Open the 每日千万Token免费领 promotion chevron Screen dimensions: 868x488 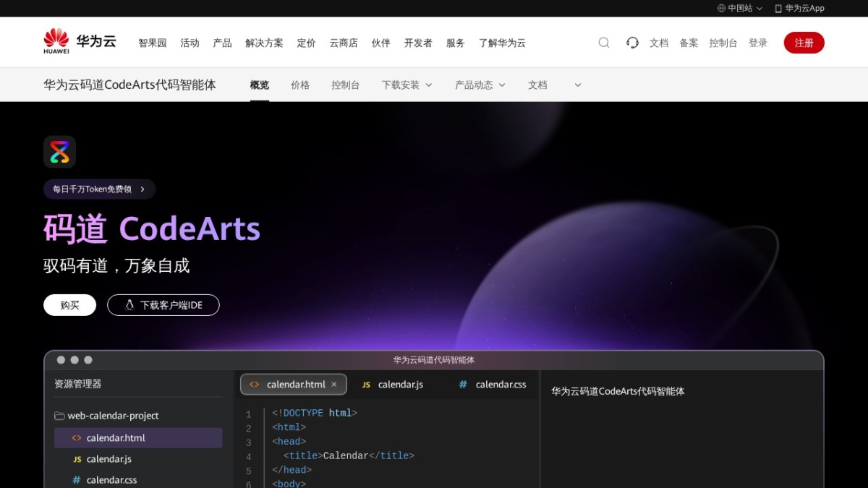pos(142,189)
